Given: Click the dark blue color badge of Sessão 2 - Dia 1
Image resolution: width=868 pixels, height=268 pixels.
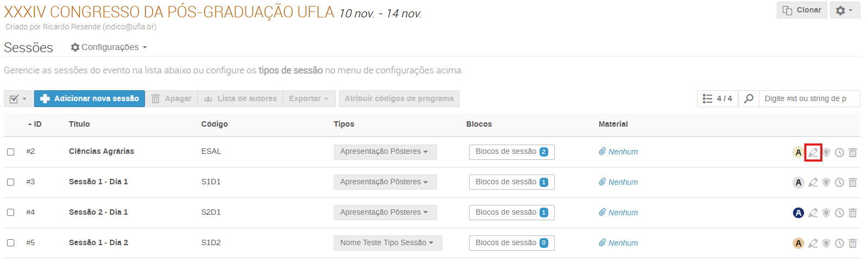Looking at the screenshot, I should click(798, 213).
